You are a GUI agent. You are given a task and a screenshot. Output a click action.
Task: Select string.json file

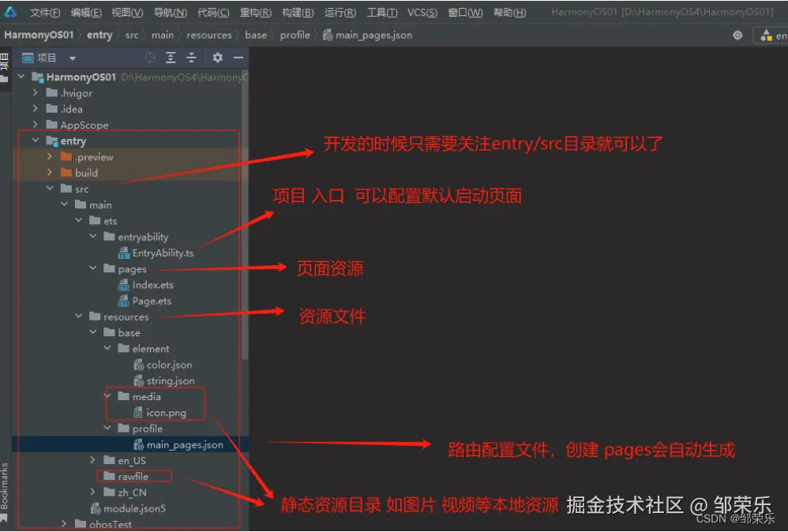164,380
